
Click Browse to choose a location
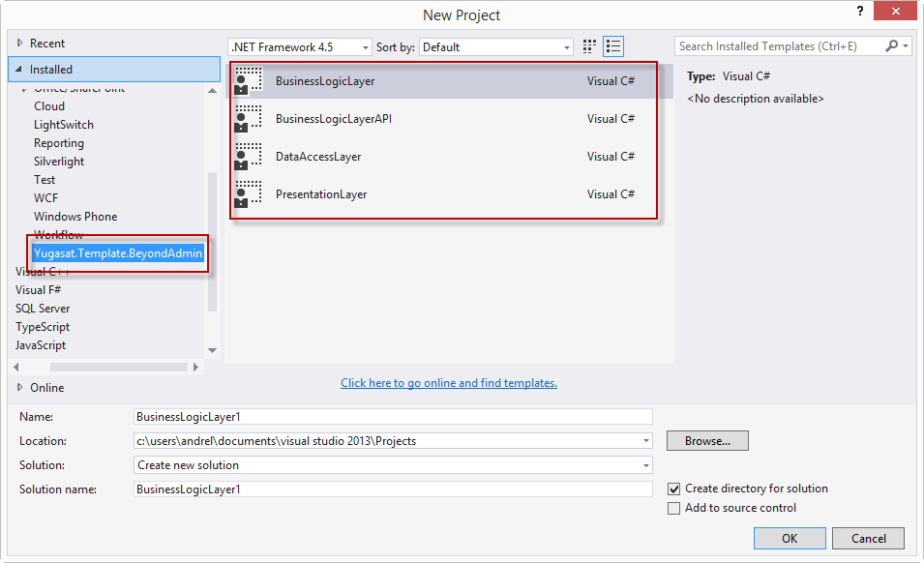click(706, 440)
